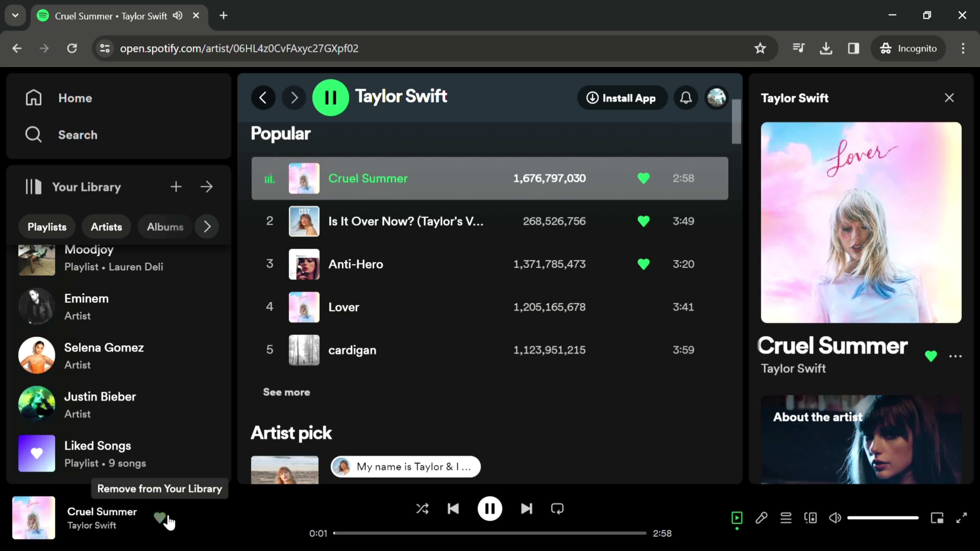This screenshot has height=551, width=980.
Task: Open Lover album cover in side panel
Action: point(861,222)
